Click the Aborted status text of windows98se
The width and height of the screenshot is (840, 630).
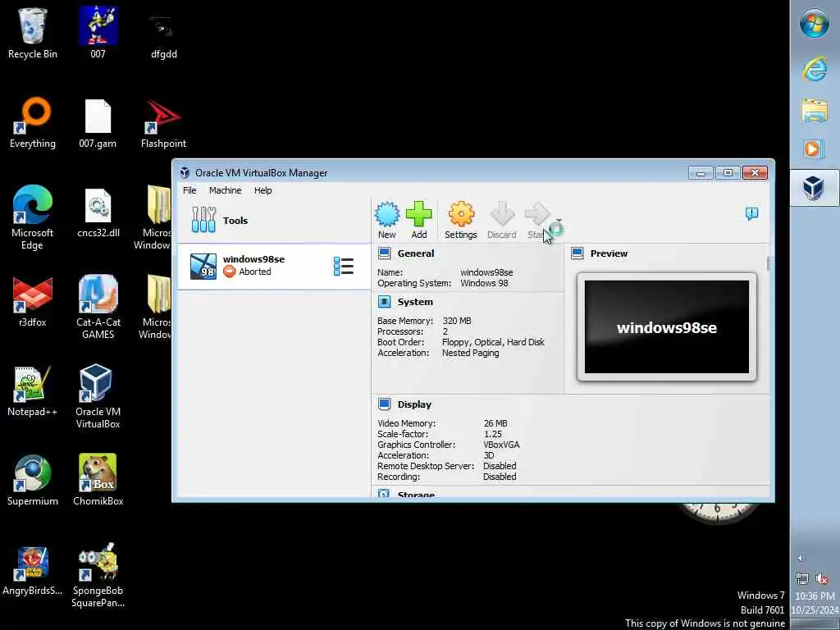255,272
